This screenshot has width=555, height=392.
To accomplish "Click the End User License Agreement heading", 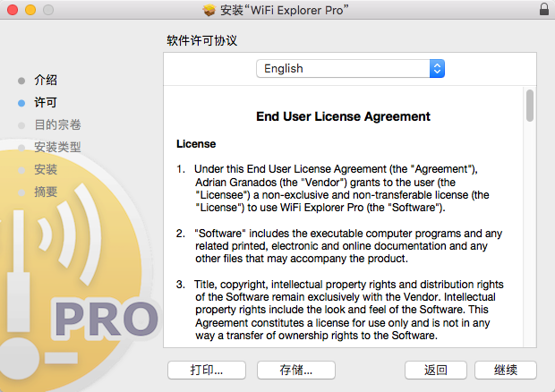I will 343,116.
